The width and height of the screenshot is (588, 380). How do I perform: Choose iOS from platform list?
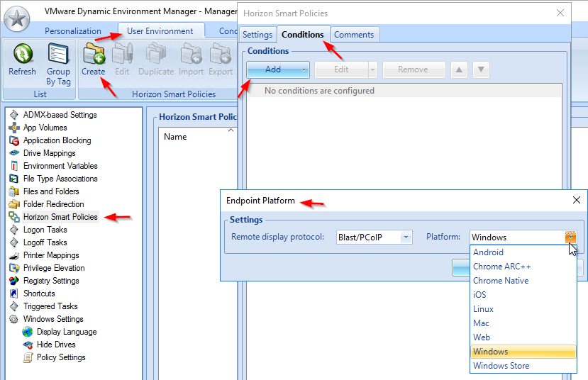(523, 295)
